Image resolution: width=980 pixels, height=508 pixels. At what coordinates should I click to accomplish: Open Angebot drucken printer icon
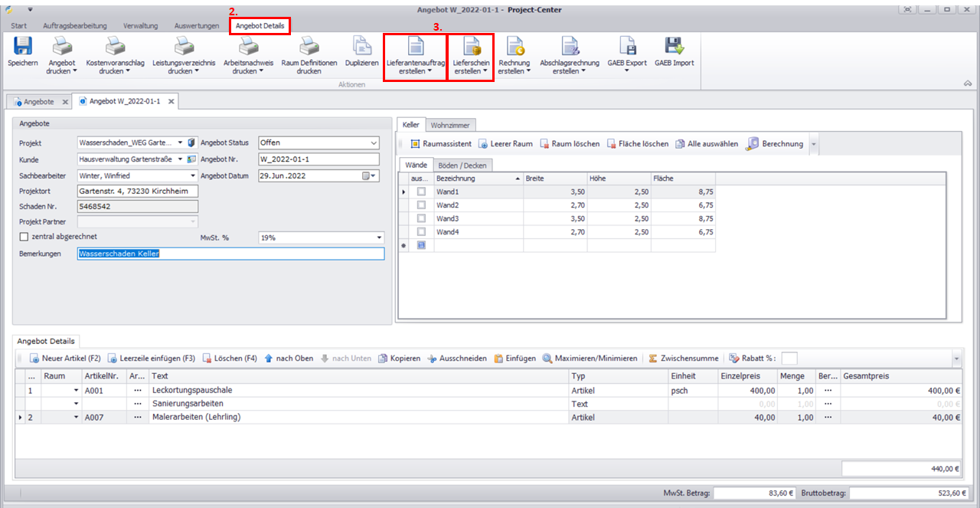click(62, 48)
